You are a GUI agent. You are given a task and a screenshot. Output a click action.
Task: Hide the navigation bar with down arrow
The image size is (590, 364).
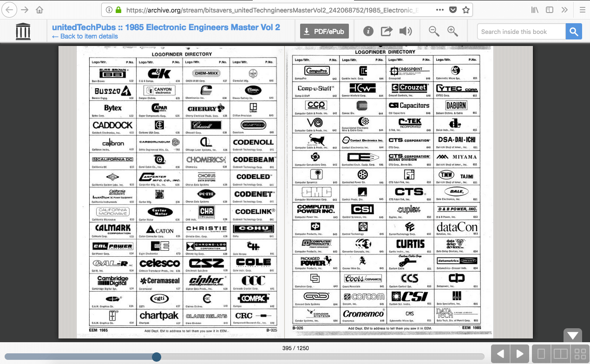pyautogui.click(x=573, y=335)
